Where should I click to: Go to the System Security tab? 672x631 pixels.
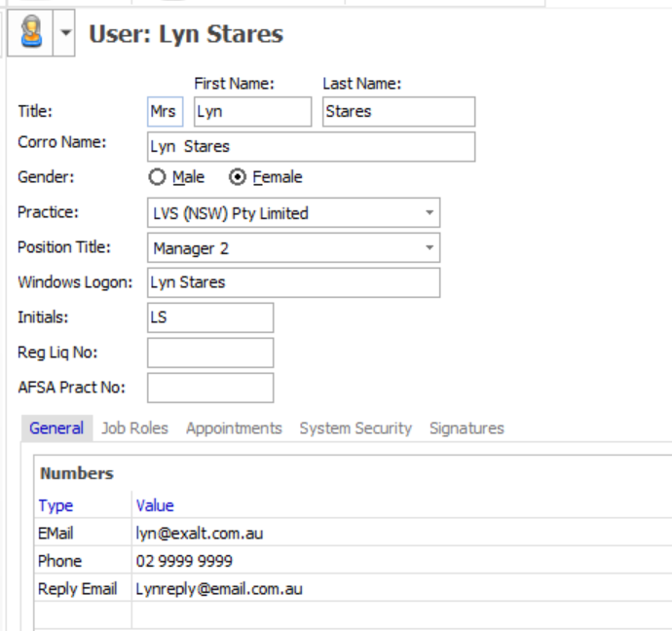(355, 428)
